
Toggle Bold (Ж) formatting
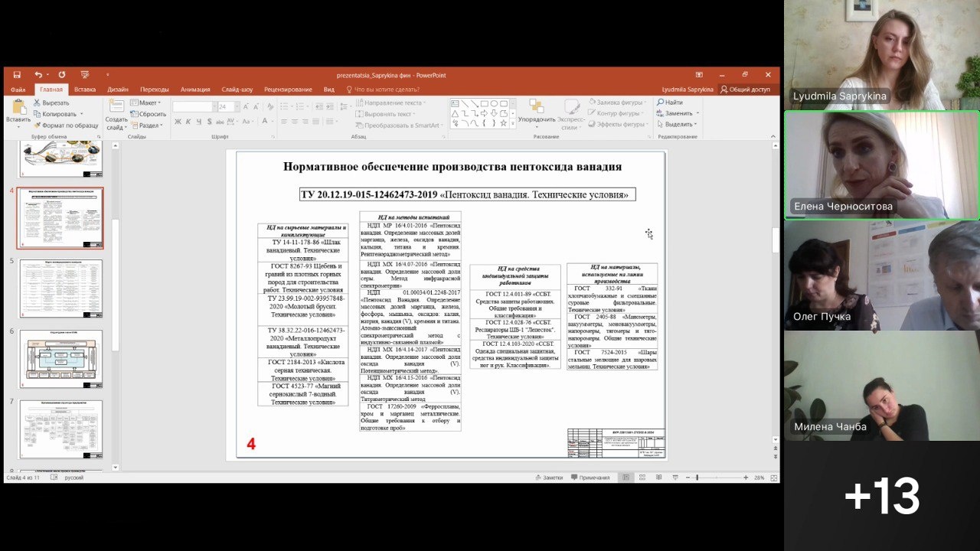click(x=178, y=122)
